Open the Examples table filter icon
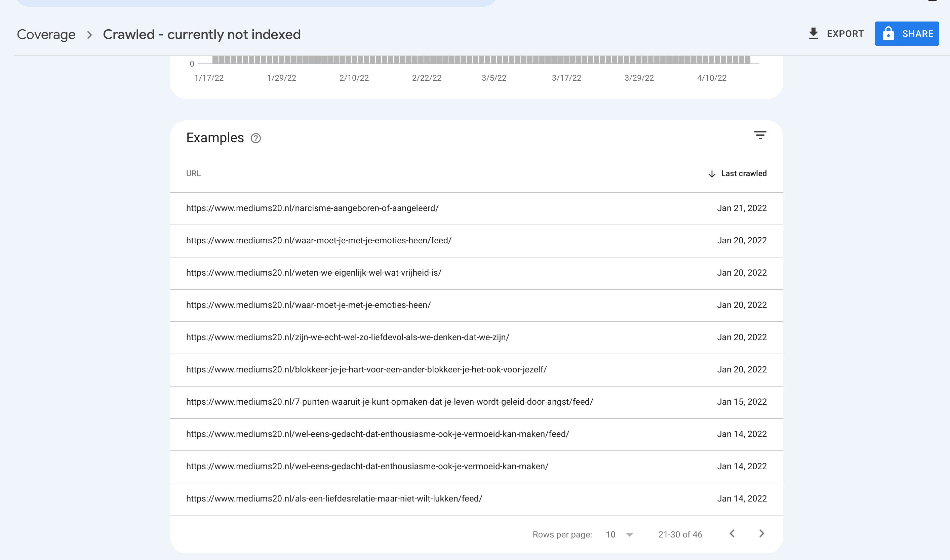 coord(760,135)
